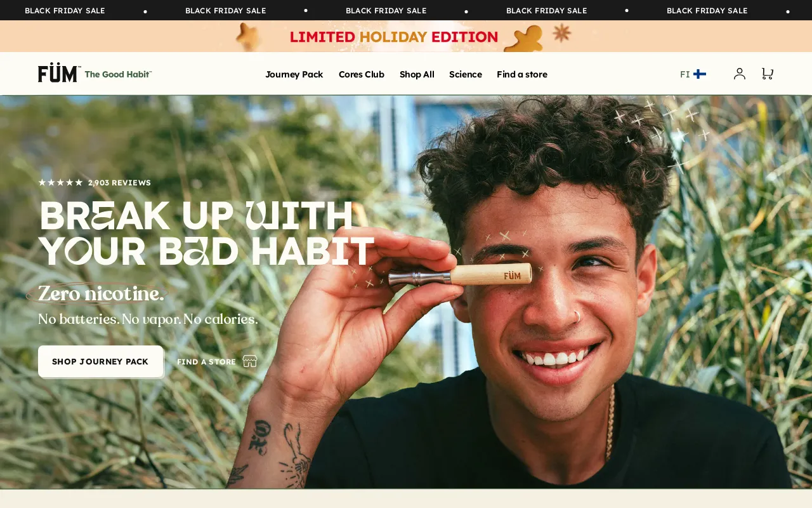Click the star cookie in holiday banner
This screenshot has width=812, height=508.
[249, 36]
